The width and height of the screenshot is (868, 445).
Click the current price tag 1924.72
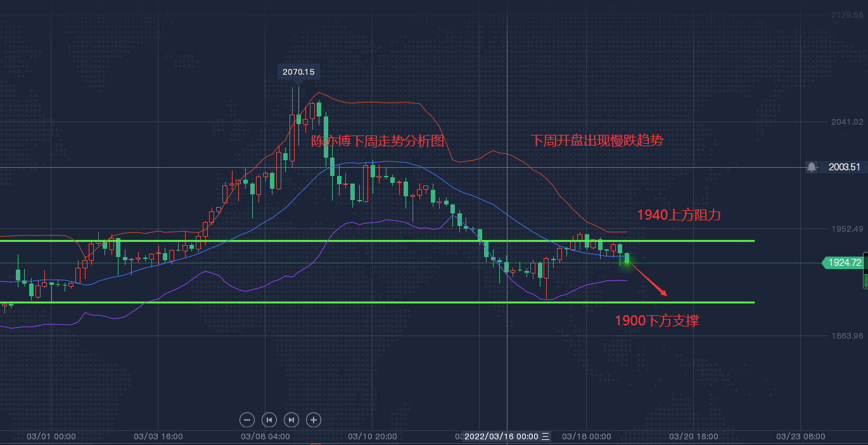pos(844,262)
